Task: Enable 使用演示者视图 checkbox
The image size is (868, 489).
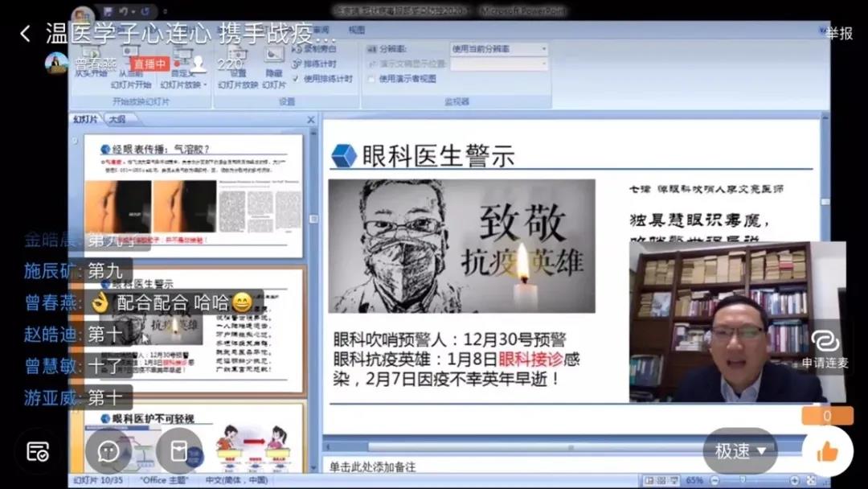Action: (370, 79)
